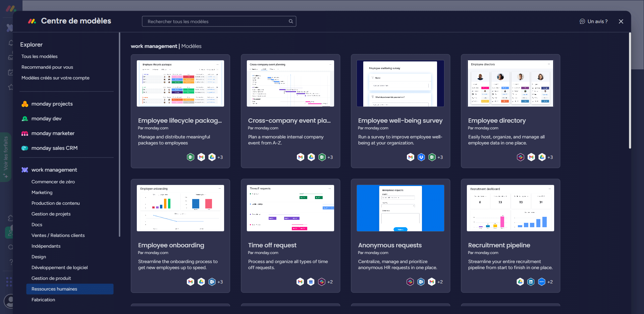This screenshot has height=314, width=644.
Task: Click the monday marketer icon
Action: pyautogui.click(x=25, y=133)
